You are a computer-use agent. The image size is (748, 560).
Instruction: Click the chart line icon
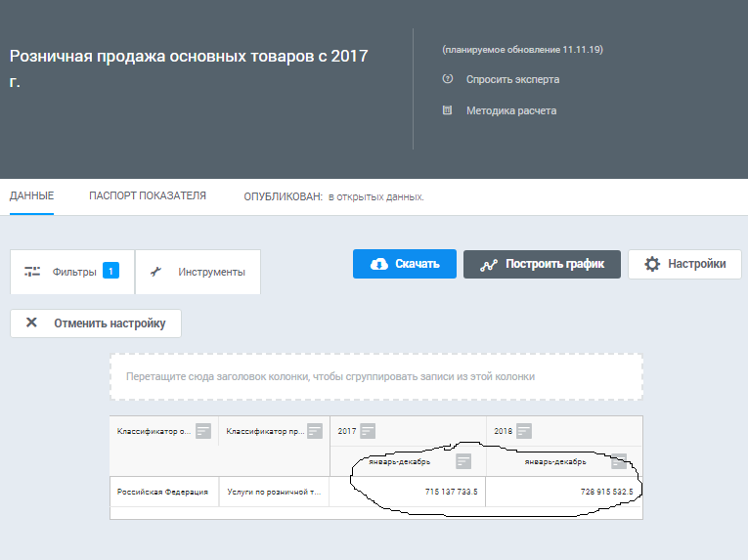click(490, 264)
